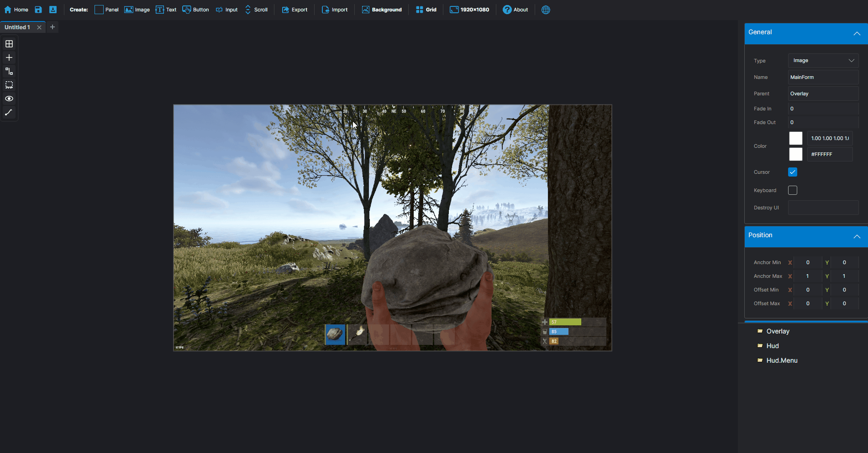Screen dimensions: 868x453
Task: Select the line tool in left sidebar
Action: click(x=9, y=112)
